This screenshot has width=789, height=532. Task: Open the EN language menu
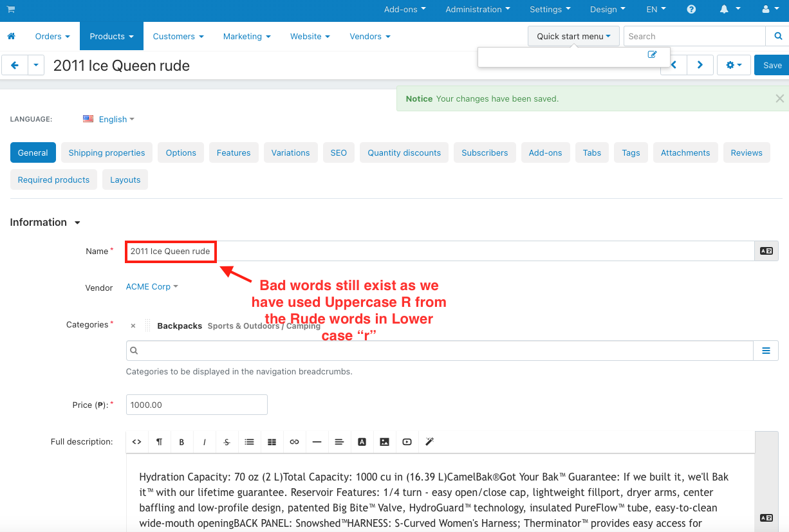click(x=656, y=10)
